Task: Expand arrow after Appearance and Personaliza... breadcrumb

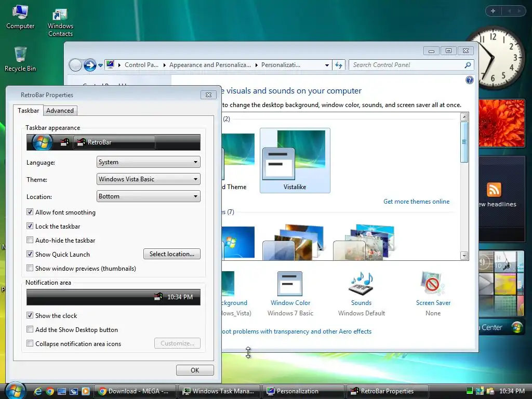Action: click(256, 65)
